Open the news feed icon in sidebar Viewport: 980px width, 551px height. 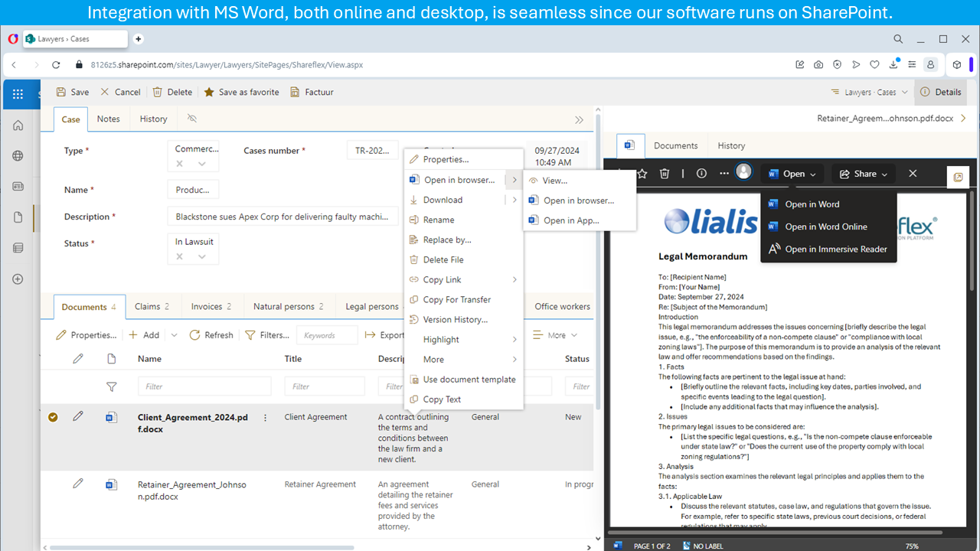pos(18,187)
